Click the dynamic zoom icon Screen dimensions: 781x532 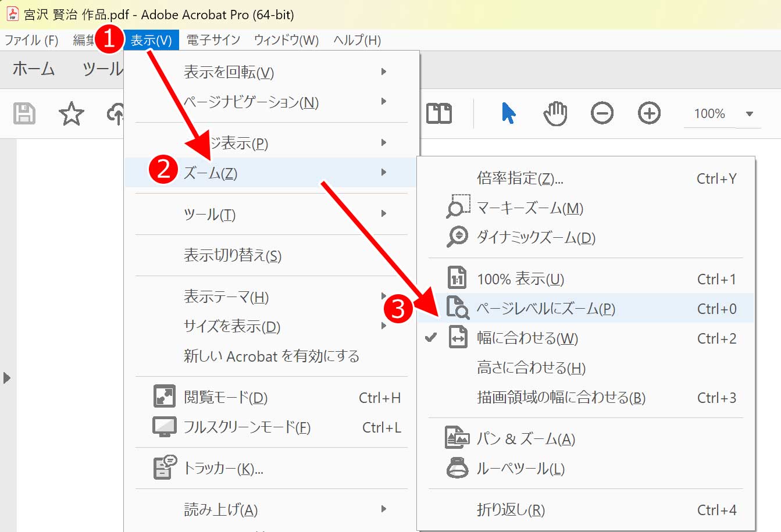[458, 237]
